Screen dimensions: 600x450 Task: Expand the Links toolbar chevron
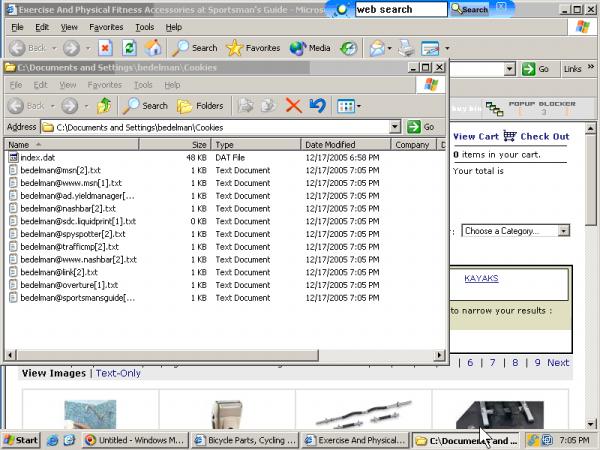coord(591,67)
